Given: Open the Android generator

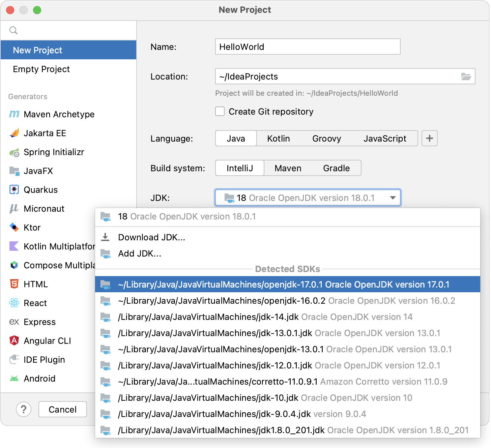Looking at the screenshot, I should (x=40, y=378).
